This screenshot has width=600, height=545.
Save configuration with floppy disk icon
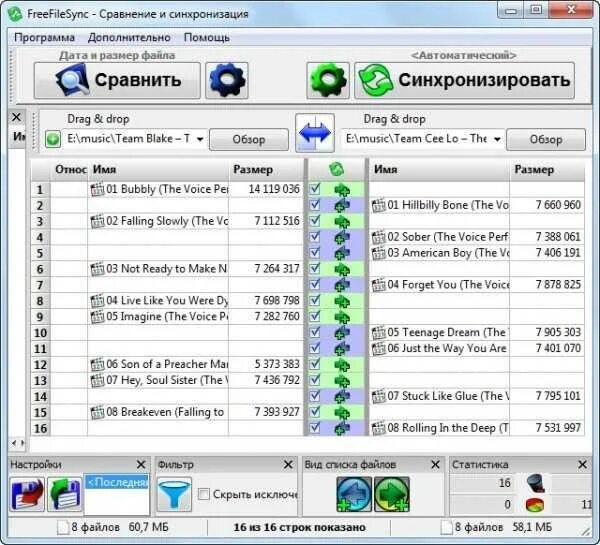tap(27, 494)
